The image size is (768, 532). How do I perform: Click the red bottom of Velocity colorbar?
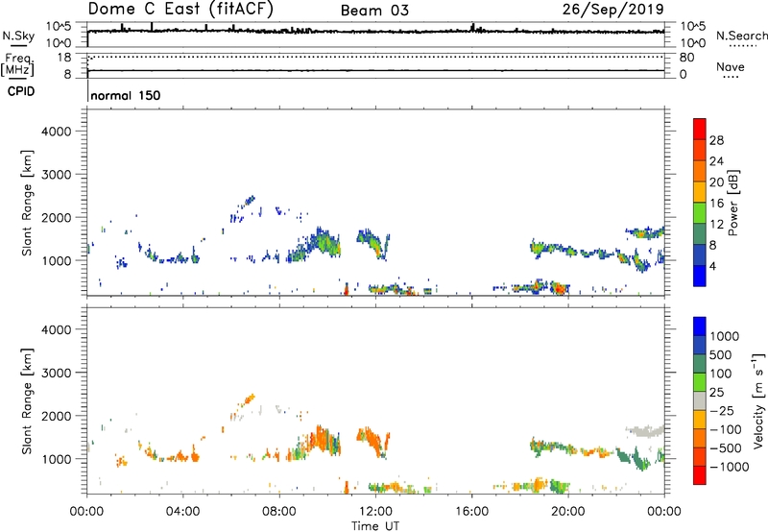700,475
